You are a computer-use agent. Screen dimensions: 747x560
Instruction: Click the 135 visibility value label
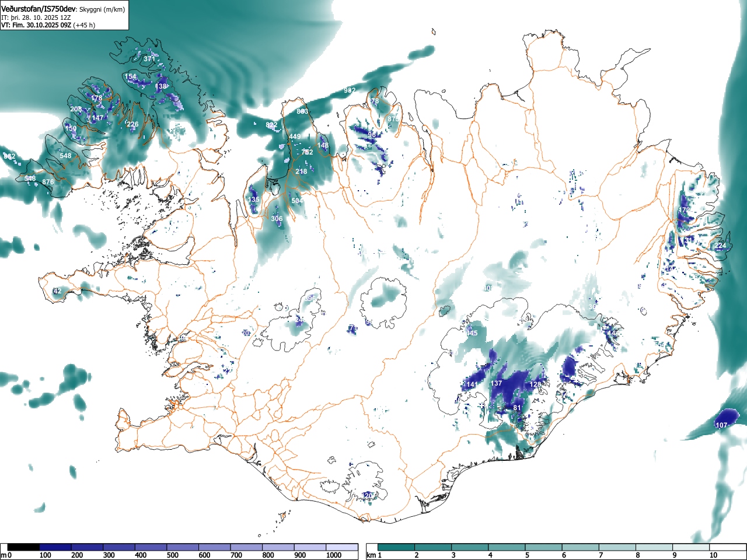click(x=253, y=200)
